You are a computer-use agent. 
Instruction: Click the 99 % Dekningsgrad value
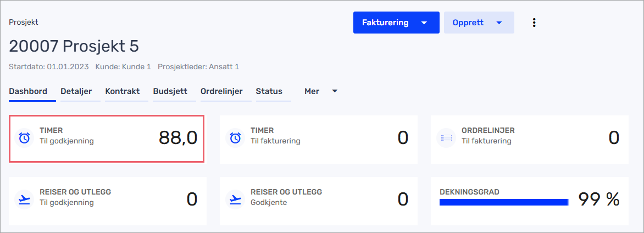click(598, 200)
